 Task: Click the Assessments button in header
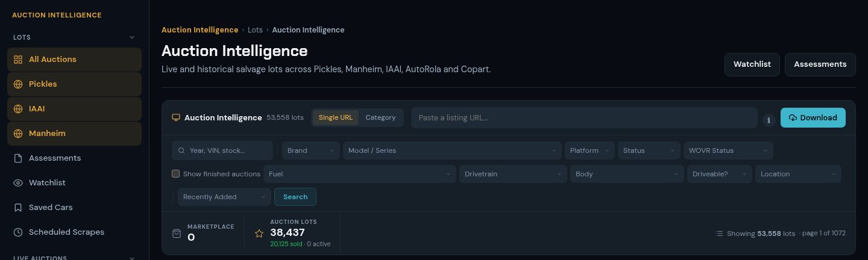click(820, 64)
